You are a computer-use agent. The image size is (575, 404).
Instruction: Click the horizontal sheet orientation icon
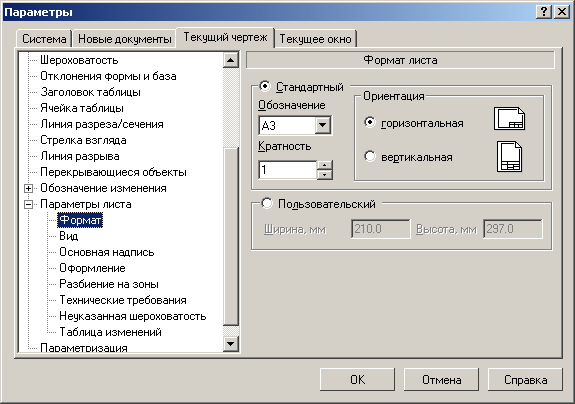pos(509,118)
